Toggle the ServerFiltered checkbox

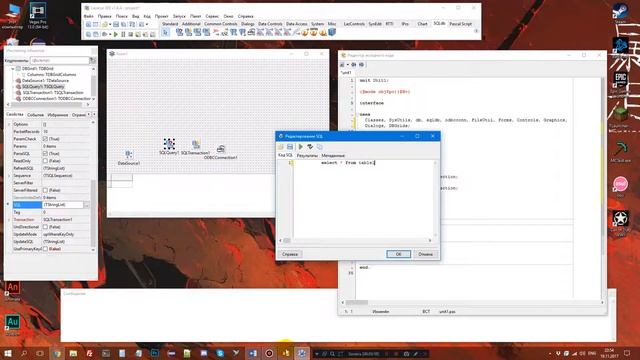click(x=45, y=190)
